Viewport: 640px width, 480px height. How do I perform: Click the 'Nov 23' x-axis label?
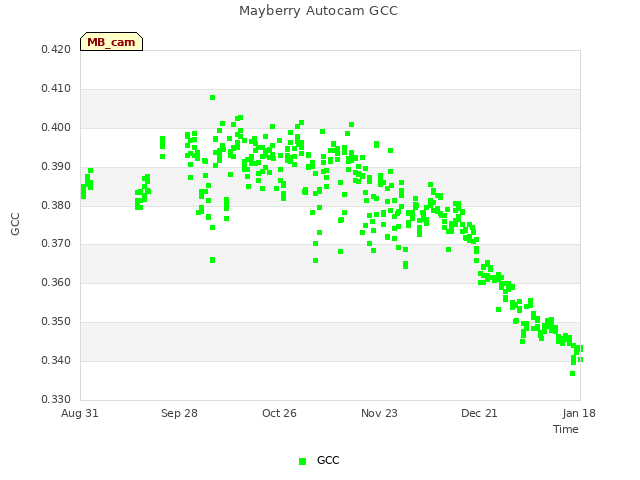[379, 413]
